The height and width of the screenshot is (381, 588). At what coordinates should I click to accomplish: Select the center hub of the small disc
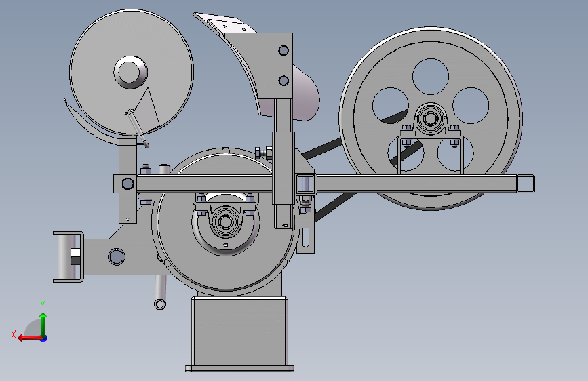[x=130, y=72]
